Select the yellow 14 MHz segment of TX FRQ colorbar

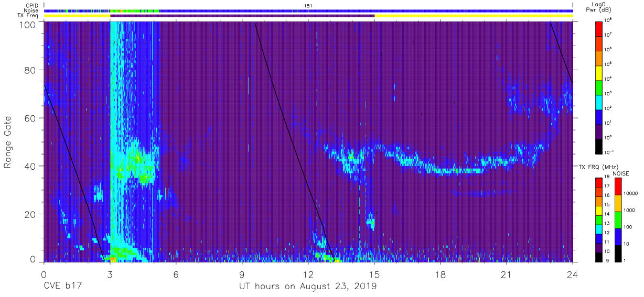point(598,210)
